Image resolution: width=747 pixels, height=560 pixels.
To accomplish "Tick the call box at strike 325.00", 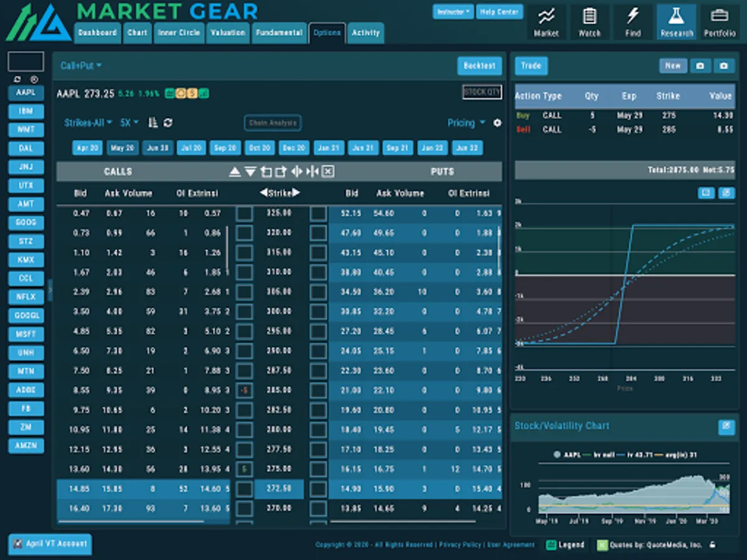I will pyautogui.click(x=245, y=213).
